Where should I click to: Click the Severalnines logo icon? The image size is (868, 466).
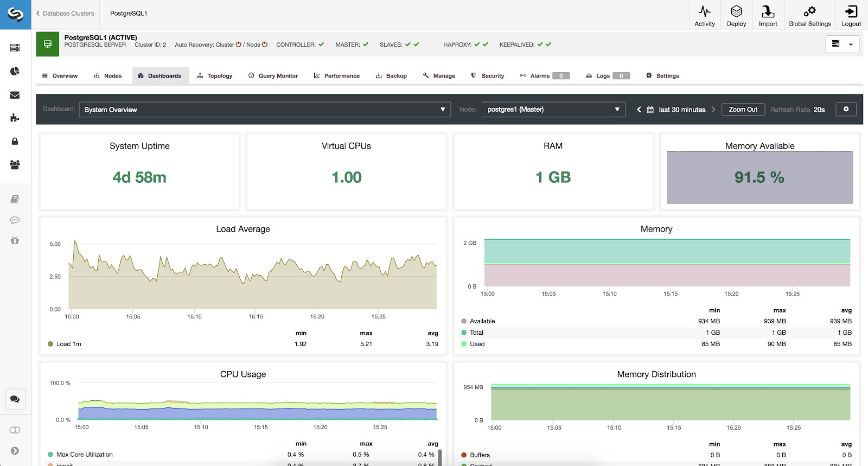point(15,15)
